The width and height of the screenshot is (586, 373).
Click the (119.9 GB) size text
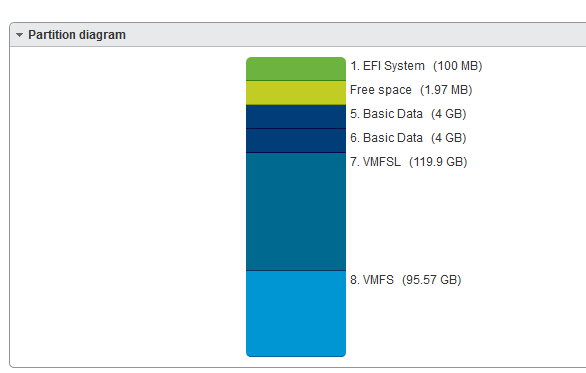[438, 162]
